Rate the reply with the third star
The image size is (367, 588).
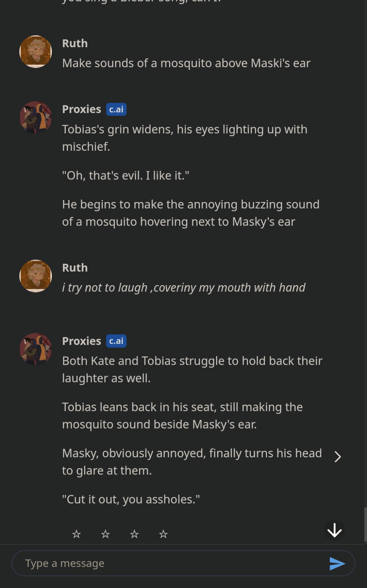134,534
